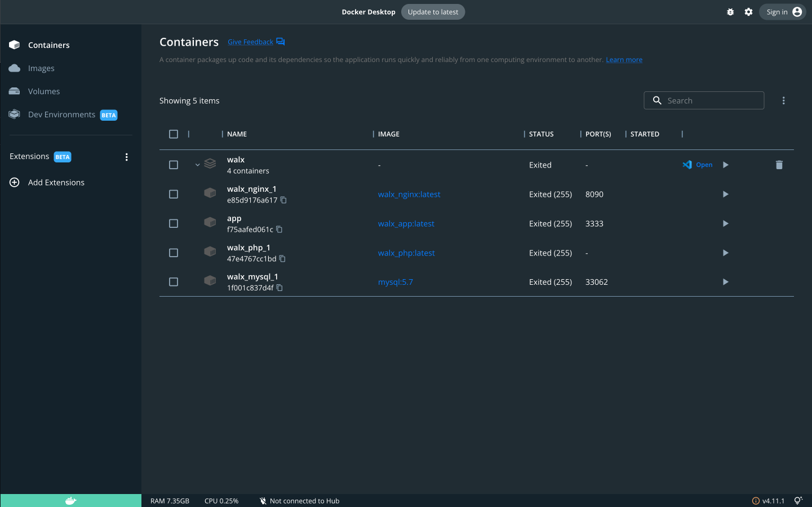
Task: Open the mysql:5.7 image link
Action: (396, 282)
